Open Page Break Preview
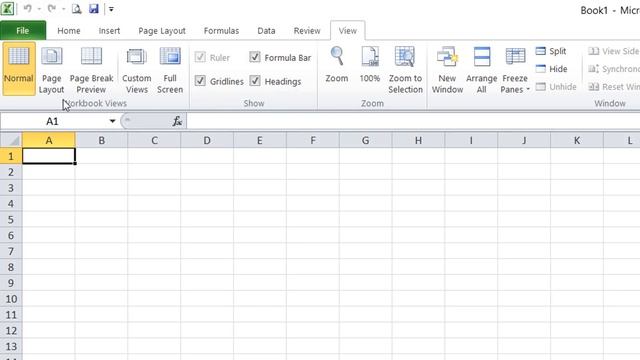Image resolution: width=640 pixels, height=360 pixels. coord(91,70)
